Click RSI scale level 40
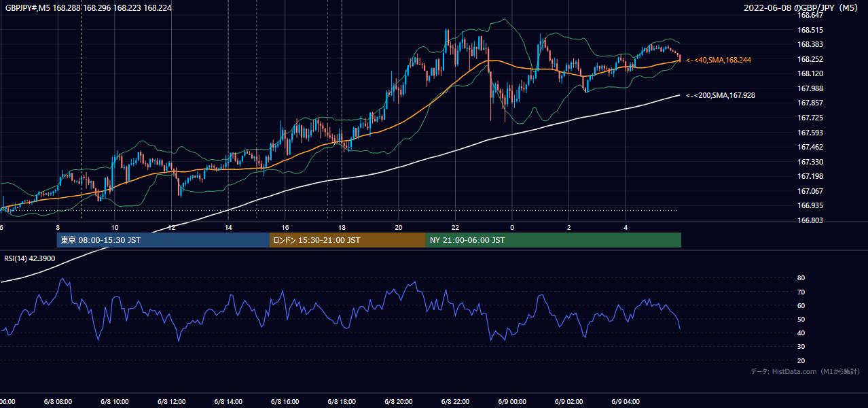This screenshot has height=408, width=868. [x=801, y=333]
